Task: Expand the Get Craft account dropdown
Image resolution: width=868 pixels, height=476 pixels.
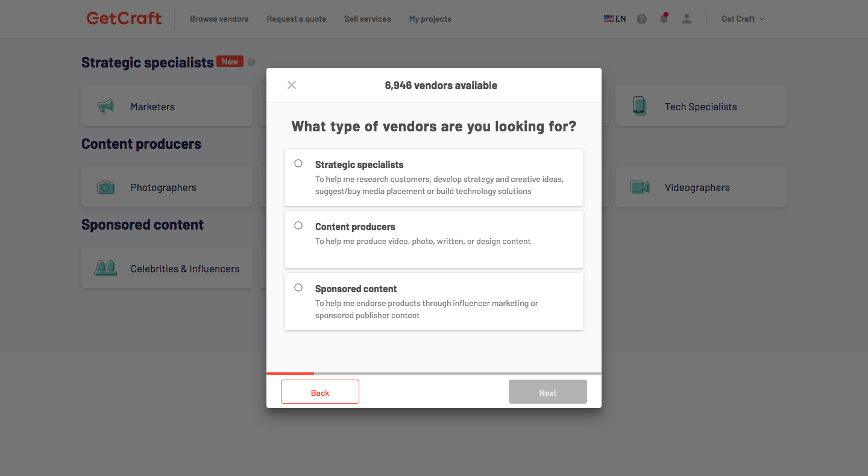Action: point(743,19)
